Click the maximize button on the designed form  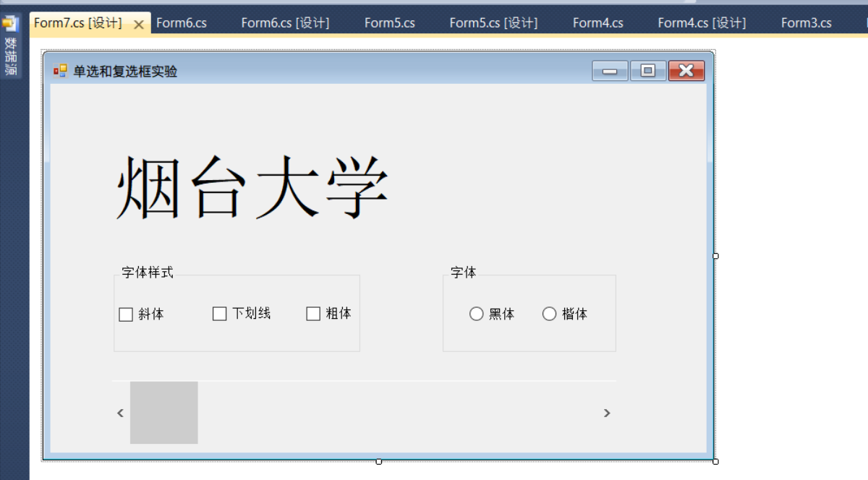(x=648, y=70)
